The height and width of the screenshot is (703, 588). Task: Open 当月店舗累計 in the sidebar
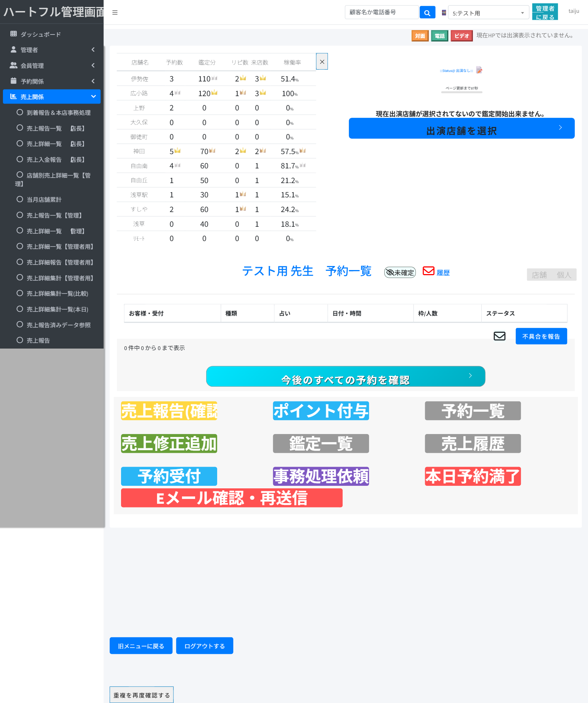pyautogui.click(x=44, y=200)
